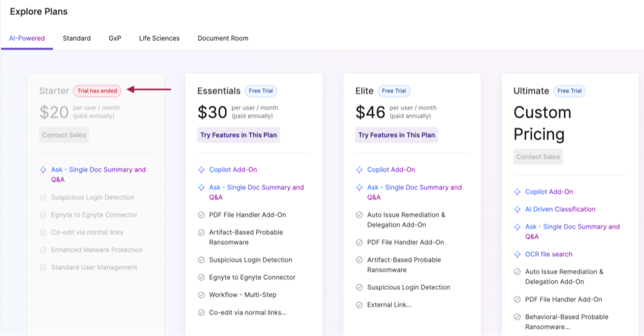Click sparkle icon beside Elite Copilot Add-On

tap(359, 170)
